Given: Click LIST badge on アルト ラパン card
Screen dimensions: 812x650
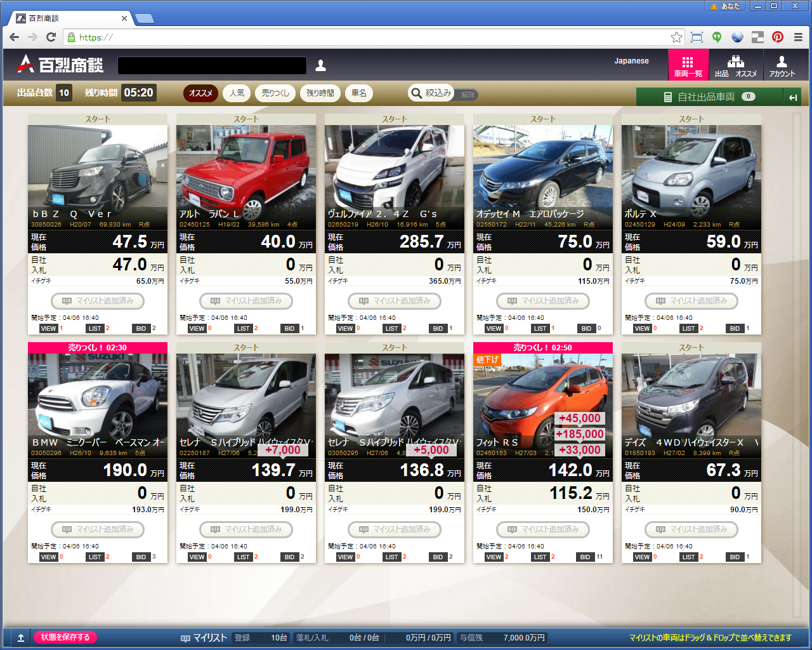Looking at the screenshot, I should tap(243, 329).
